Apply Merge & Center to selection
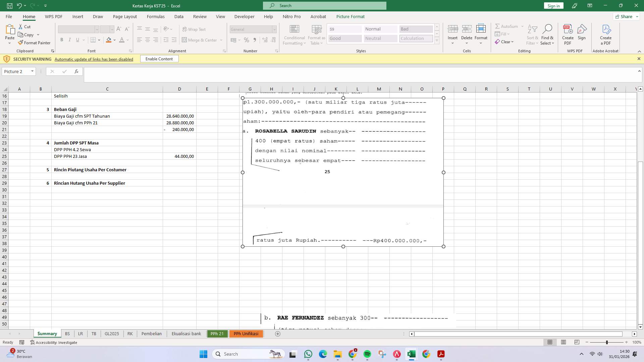 [x=200, y=40]
